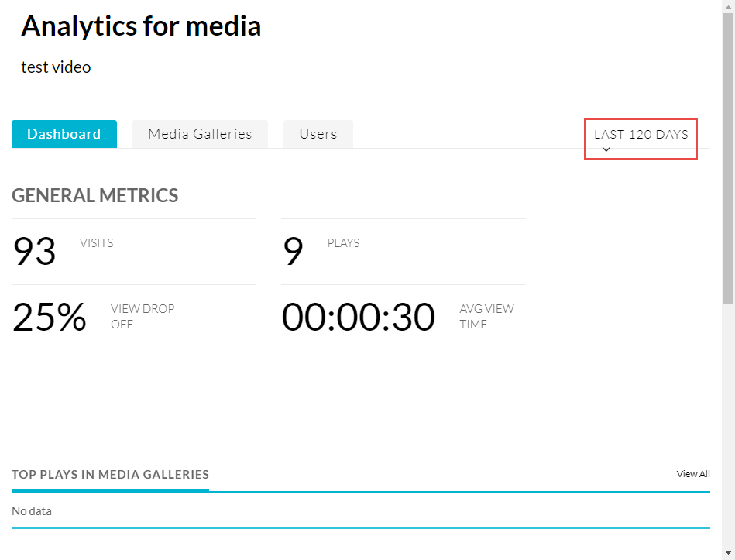Click the 25% view drop off value
735x560 pixels.
(50, 317)
